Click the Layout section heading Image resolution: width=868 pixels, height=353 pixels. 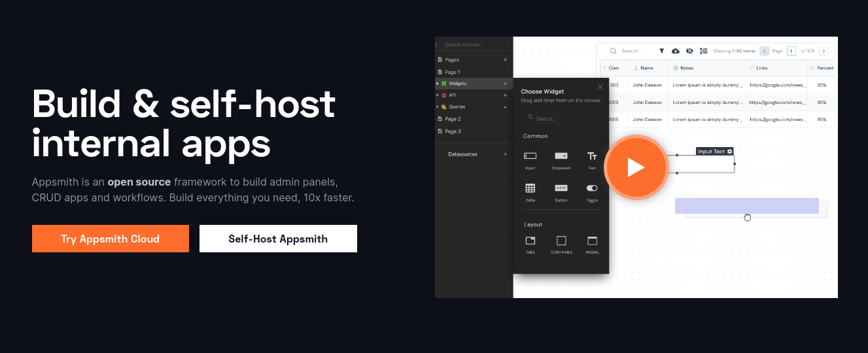533,225
